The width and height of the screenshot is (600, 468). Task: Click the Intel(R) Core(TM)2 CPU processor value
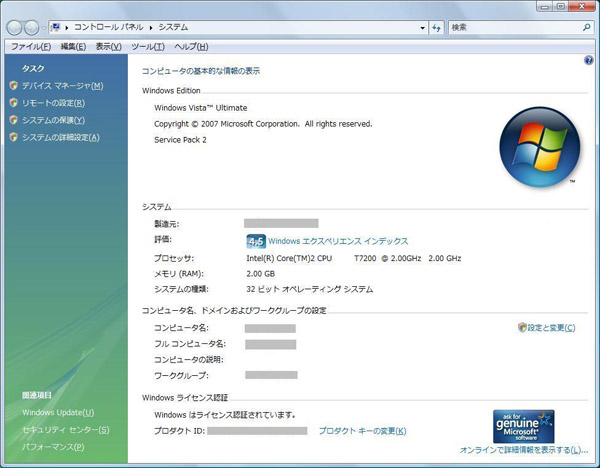(x=354, y=259)
